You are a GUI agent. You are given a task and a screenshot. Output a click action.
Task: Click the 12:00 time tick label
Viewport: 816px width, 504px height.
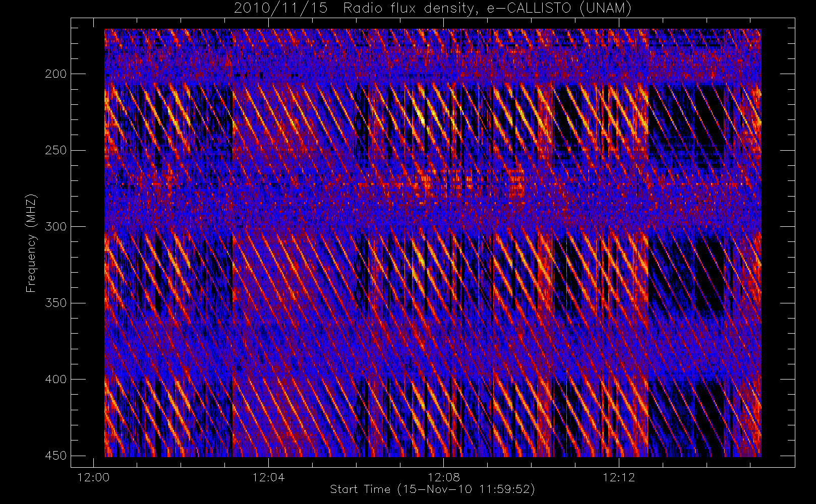93,478
